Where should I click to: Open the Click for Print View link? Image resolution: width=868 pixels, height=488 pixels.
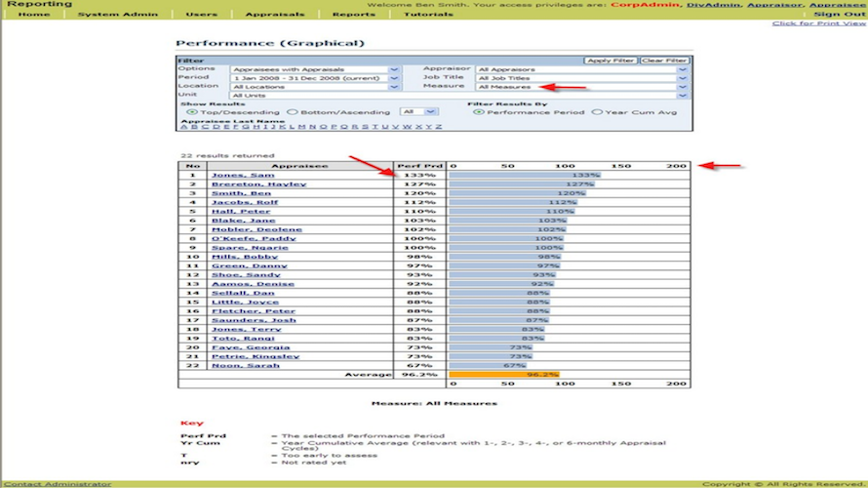tap(818, 23)
